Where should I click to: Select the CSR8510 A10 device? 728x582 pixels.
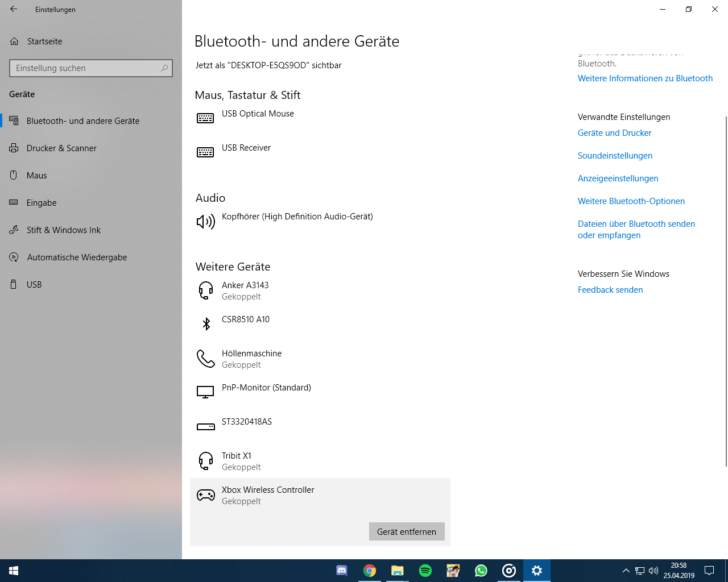tap(320, 325)
